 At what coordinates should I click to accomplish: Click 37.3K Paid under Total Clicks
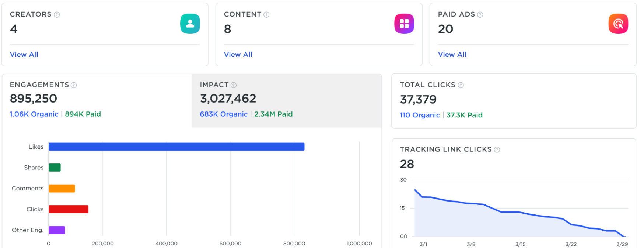click(464, 115)
